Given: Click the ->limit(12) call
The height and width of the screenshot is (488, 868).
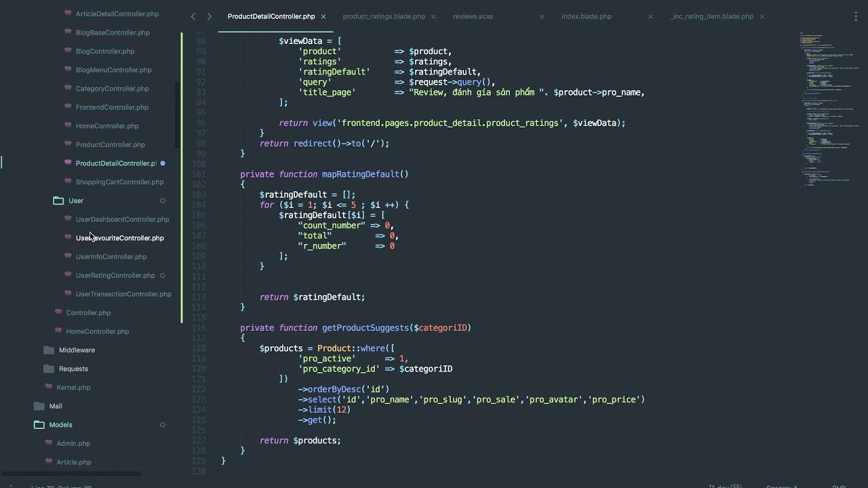Looking at the screenshot, I should click(x=324, y=409).
